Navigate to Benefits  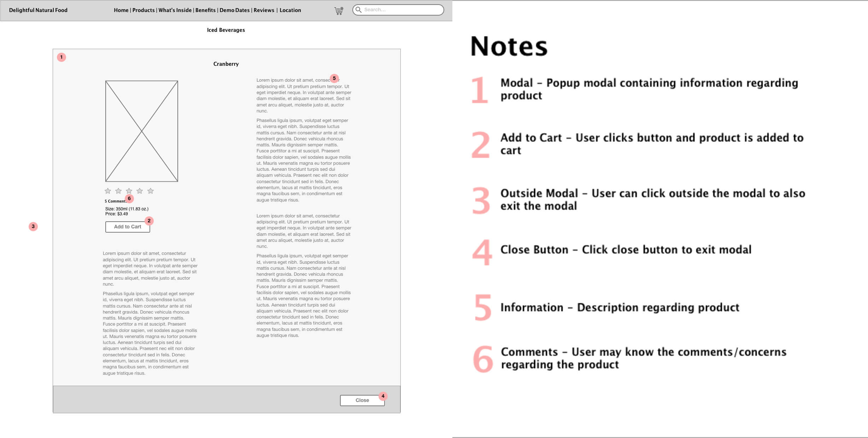205,10
